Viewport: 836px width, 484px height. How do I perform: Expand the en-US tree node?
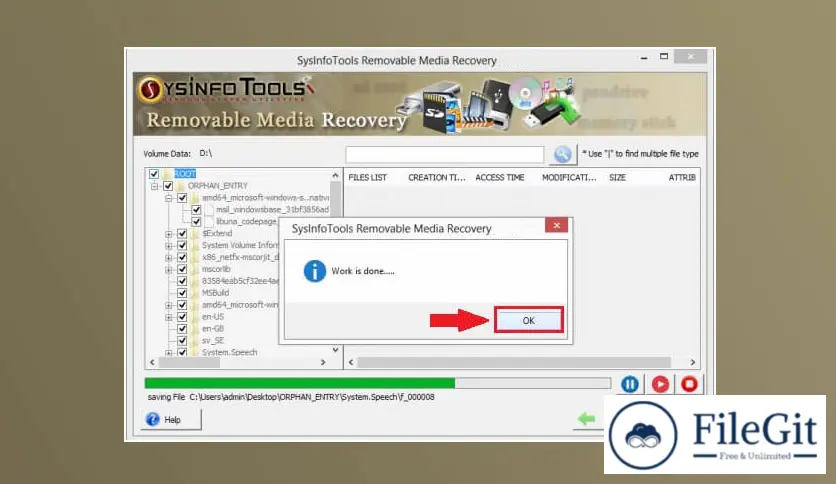168,317
